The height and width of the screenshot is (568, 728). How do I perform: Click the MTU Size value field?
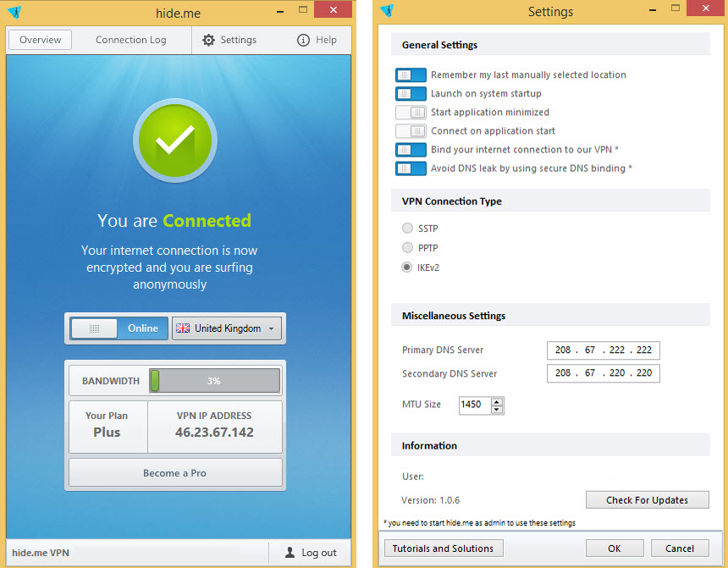click(475, 405)
